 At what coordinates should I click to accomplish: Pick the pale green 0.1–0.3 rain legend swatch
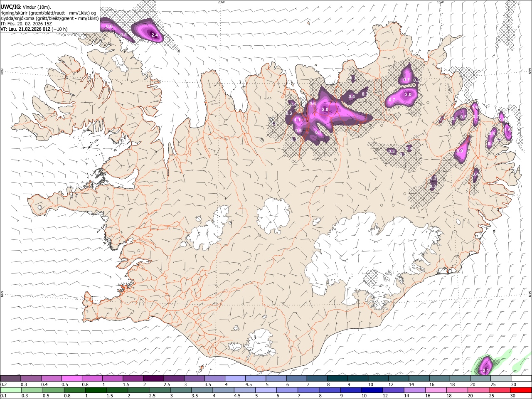point(11,390)
